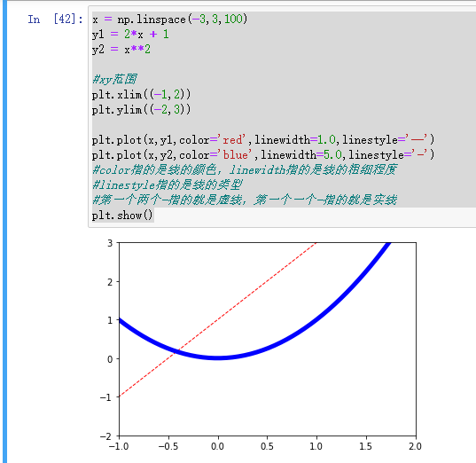
Task: Click the code line y2 = x**2
Action: coord(121,49)
